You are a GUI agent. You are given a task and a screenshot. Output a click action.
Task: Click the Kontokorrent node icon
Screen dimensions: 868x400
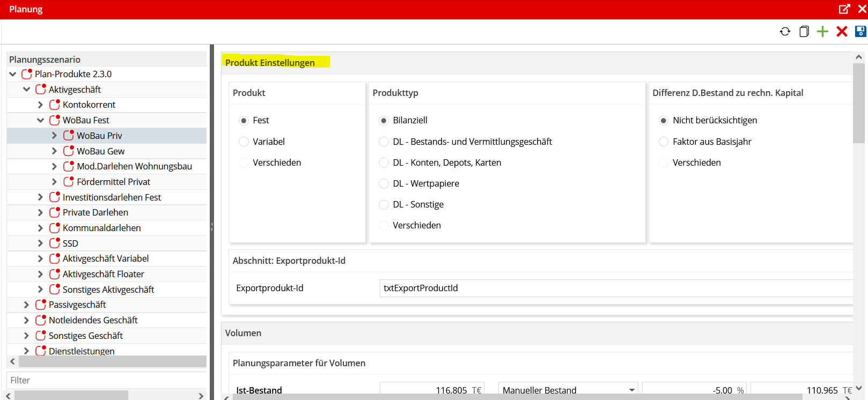(x=55, y=105)
